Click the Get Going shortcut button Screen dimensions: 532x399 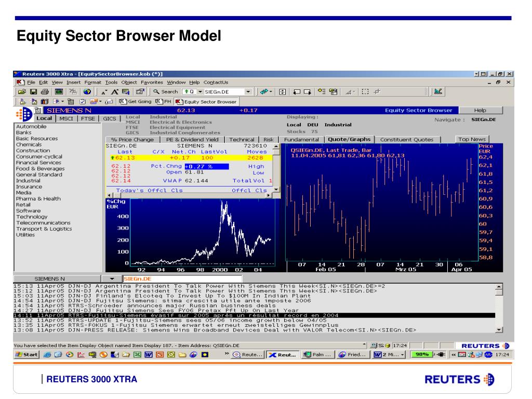coord(135,101)
